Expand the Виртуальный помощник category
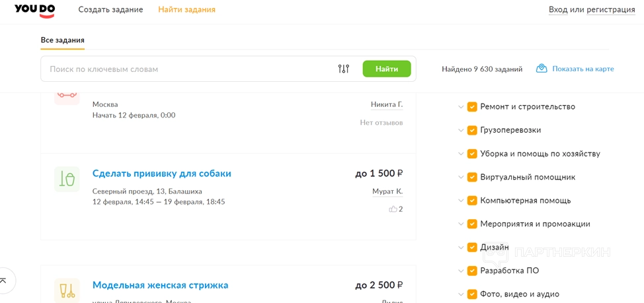 click(x=461, y=178)
